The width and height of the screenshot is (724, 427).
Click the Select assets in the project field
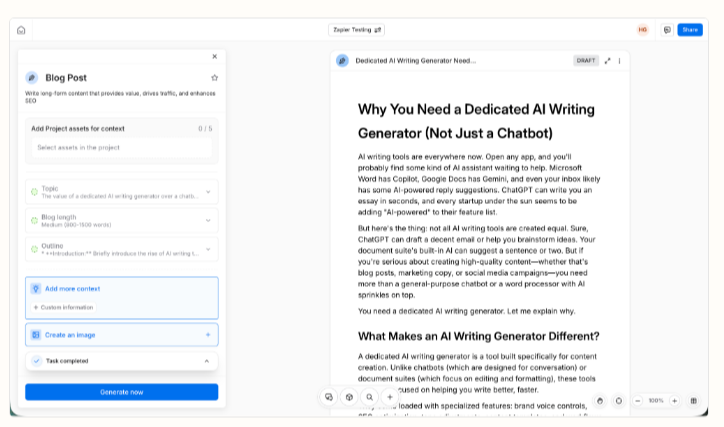pos(121,147)
